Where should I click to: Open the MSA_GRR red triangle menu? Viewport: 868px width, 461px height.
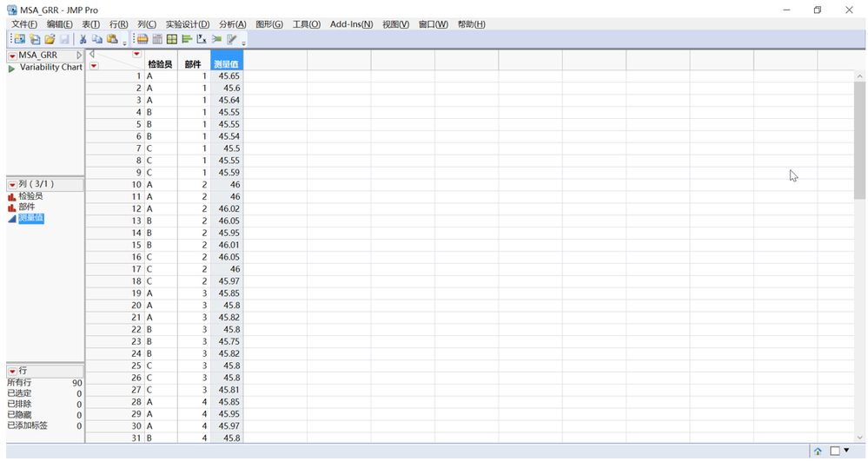click(x=12, y=56)
